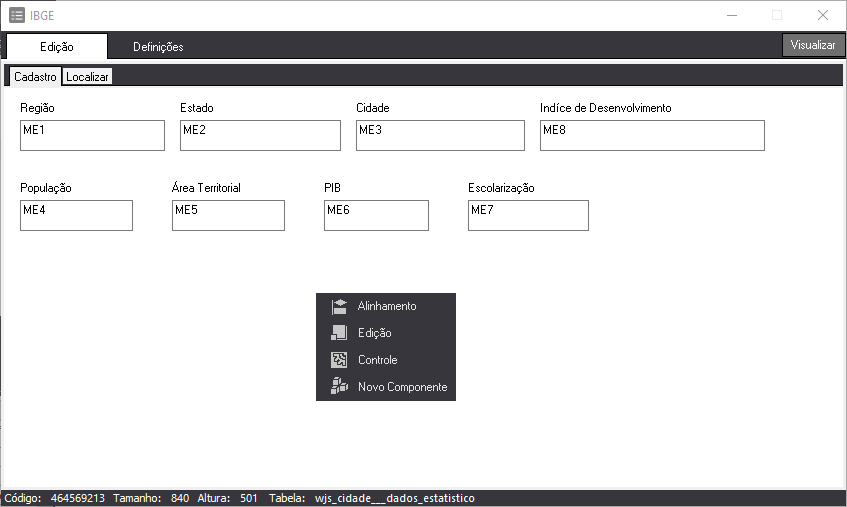Click the IBGE application icon in title bar
Image resolution: width=847 pixels, height=507 pixels.
coord(17,15)
